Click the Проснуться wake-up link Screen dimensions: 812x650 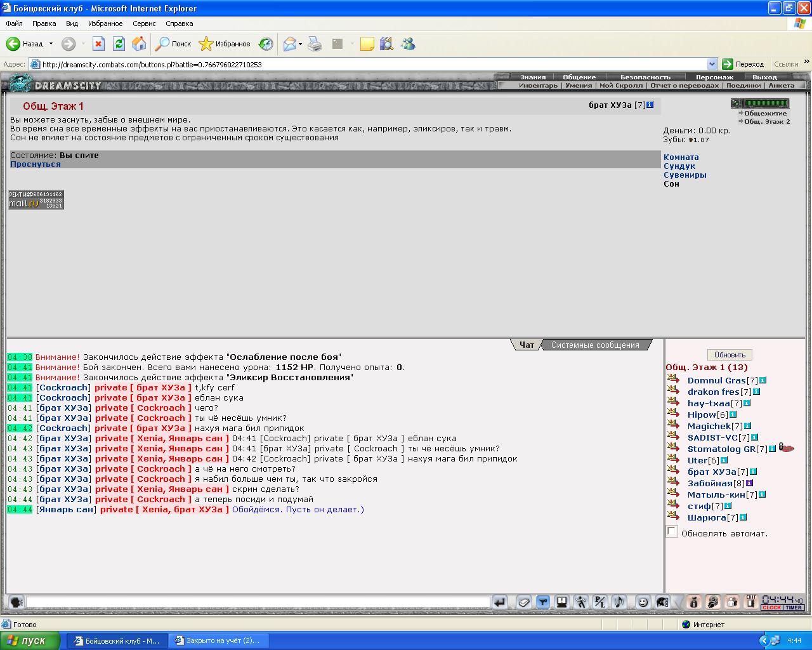36,164
